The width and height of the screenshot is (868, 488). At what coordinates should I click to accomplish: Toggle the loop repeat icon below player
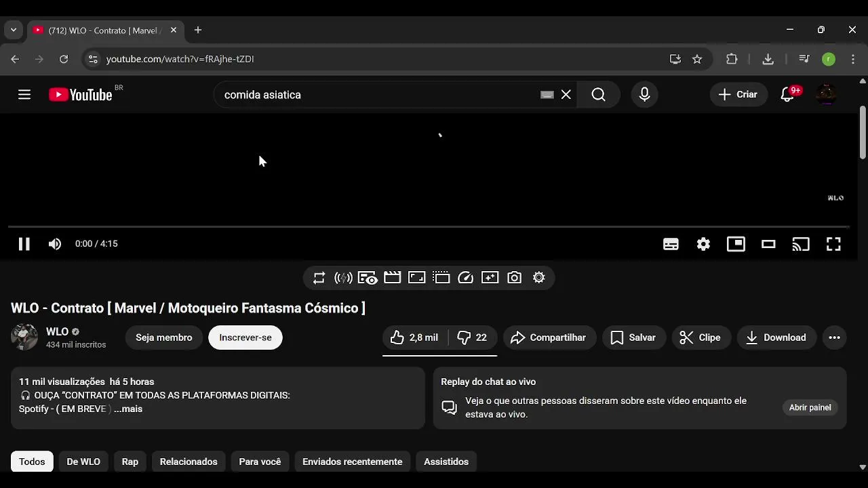coord(319,278)
